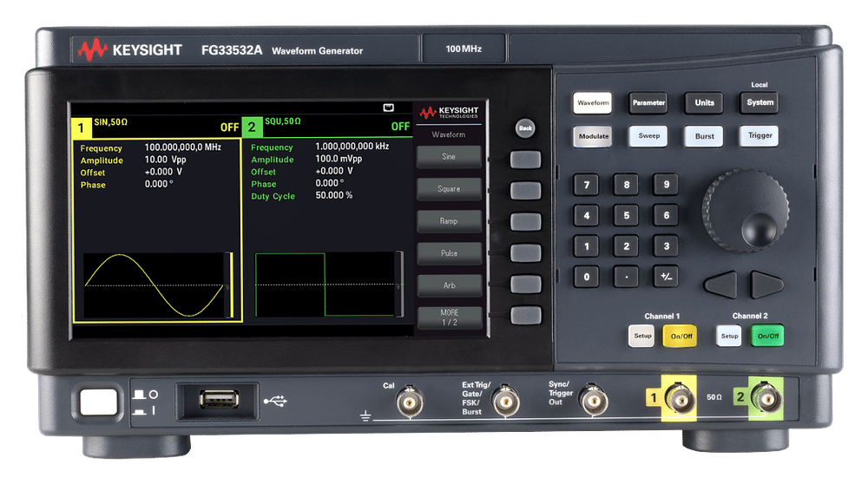Click the ground symbol near Cal connector
This screenshot has width=868, height=484.
click(365, 415)
